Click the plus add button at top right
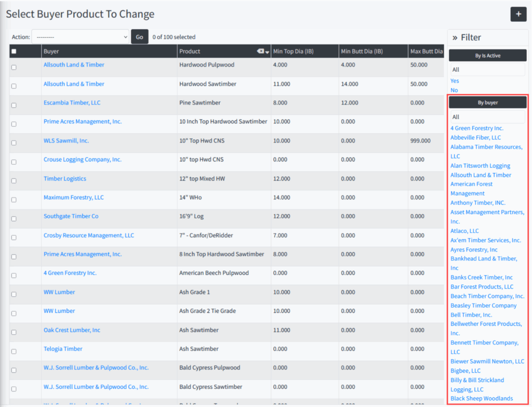 pos(518,14)
